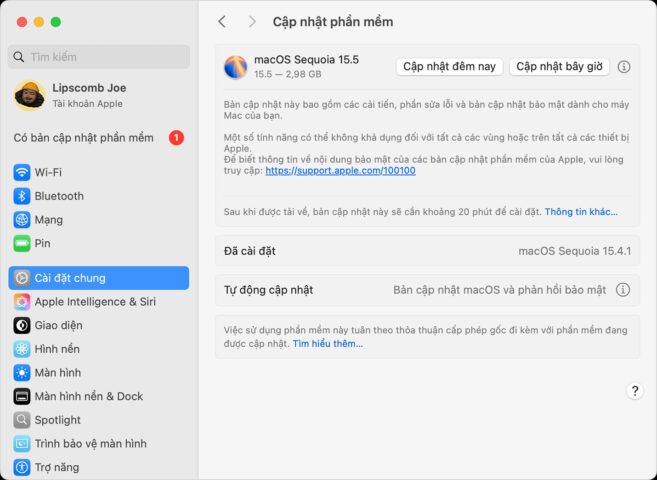
Task: Click the Giao diện icon
Action: coord(21,325)
